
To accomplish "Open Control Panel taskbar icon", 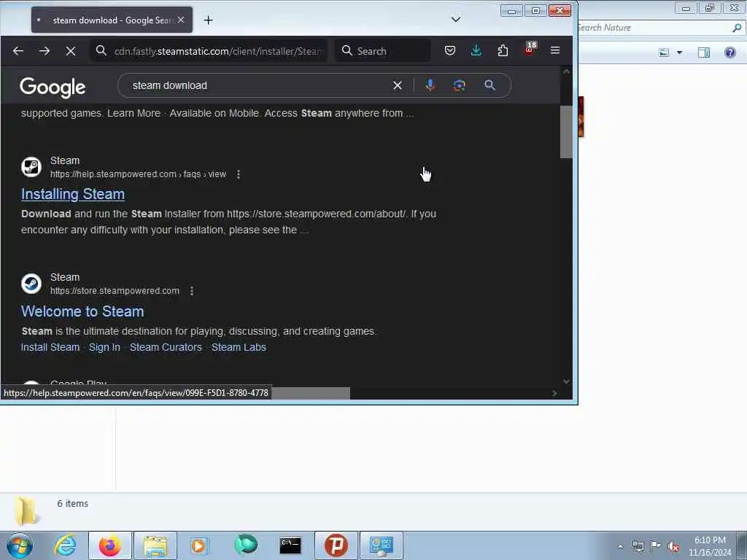I will [x=381, y=545].
